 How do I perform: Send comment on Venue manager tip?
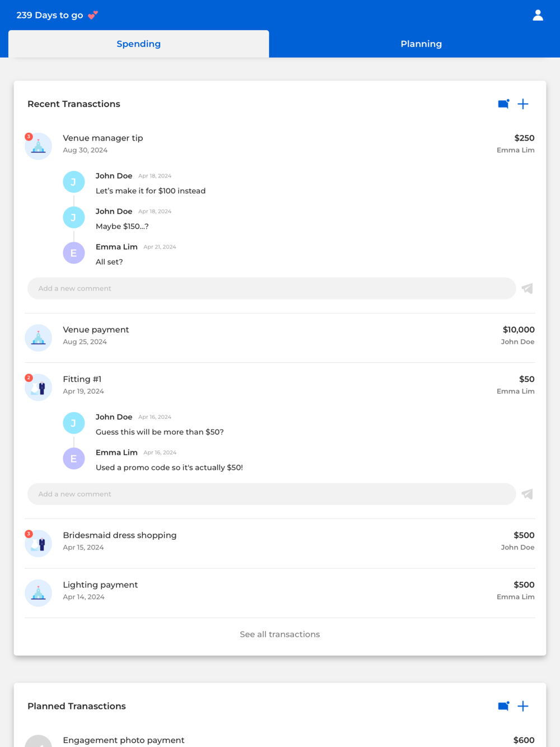527,288
